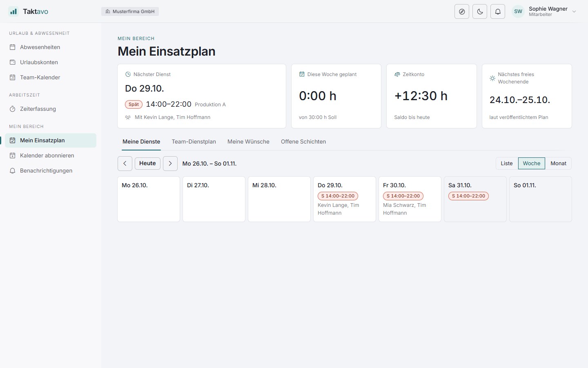Toggle dark mode with the moon icon
The height and width of the screenshot is (368, 588).
480,11
